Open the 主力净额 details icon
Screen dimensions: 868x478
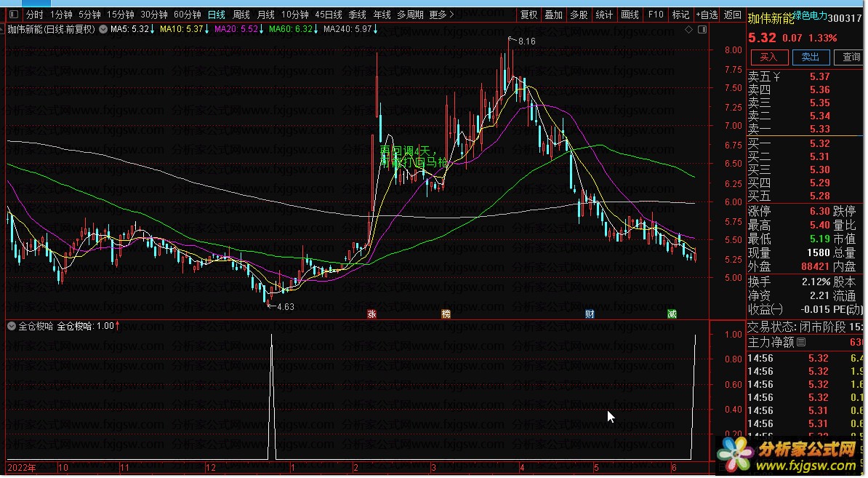pyautogui.click(x=801, y=342)
